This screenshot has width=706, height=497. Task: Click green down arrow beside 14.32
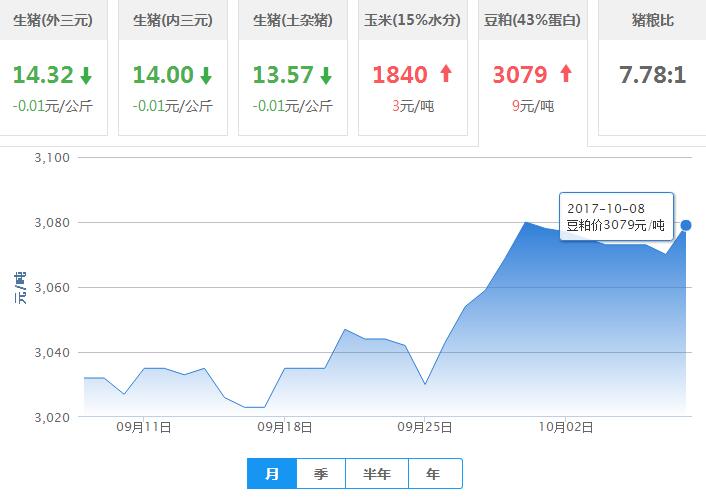click(x=86, y=76)
